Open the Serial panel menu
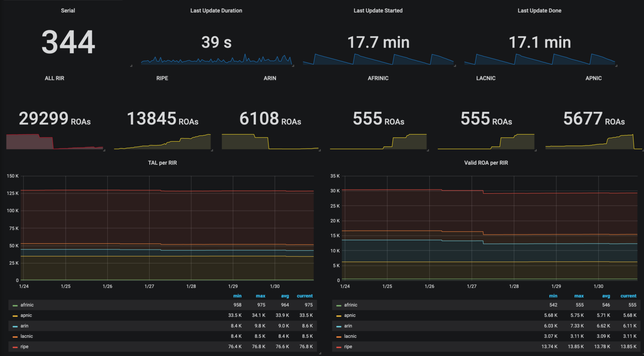The height and width of the screenshot is (356, 644). coord(68,10)
